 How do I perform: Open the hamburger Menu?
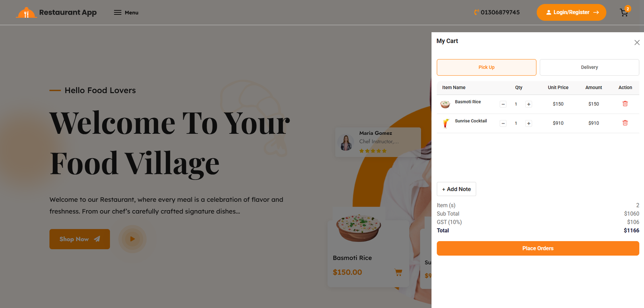pyautogui.click(x=126, y=12)
